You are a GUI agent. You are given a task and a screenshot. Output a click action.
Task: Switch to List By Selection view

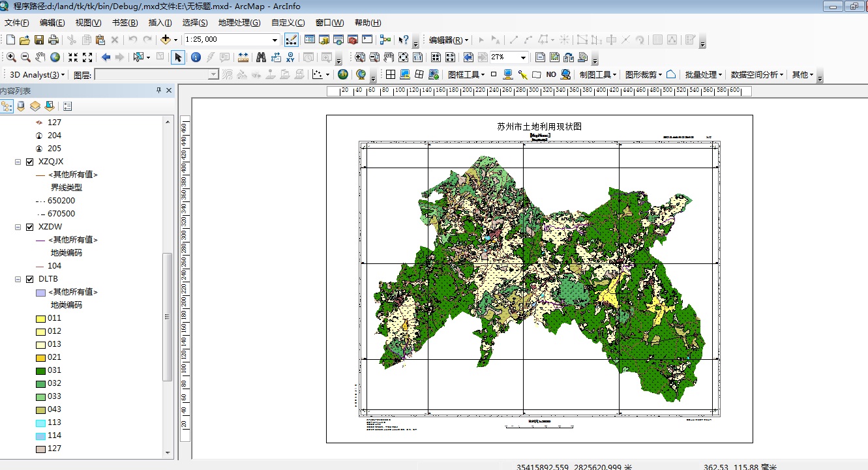(50, 106)
